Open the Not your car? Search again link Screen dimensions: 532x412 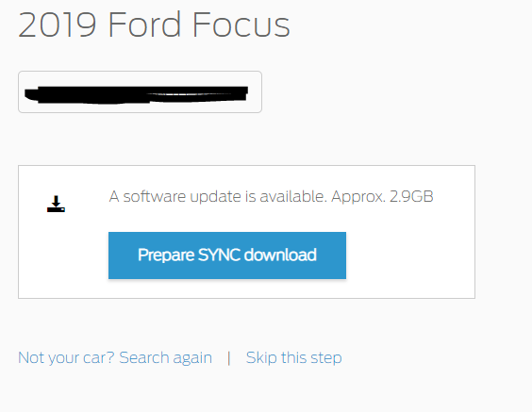tap(115, 357)
